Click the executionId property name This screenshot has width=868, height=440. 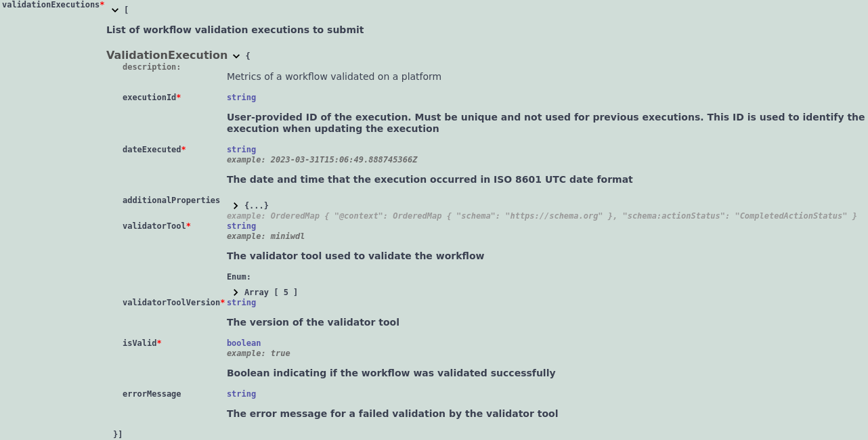click(x=148, y=97)
